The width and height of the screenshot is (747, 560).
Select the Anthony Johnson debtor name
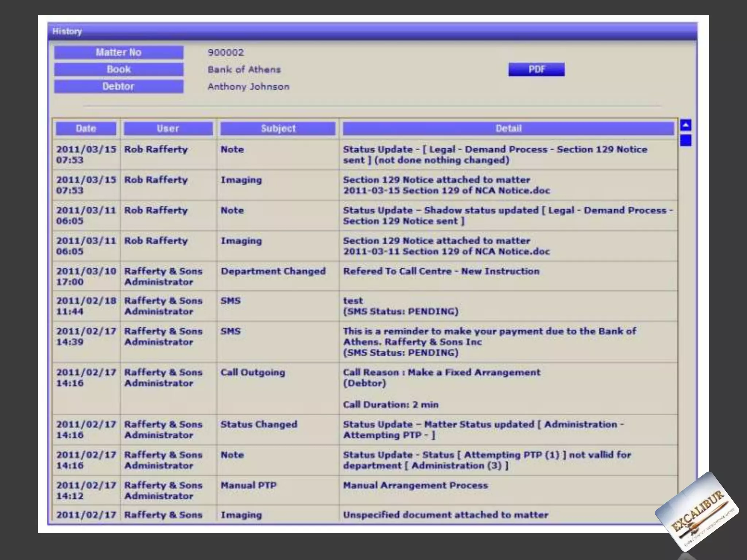click(x=248, y=87)
